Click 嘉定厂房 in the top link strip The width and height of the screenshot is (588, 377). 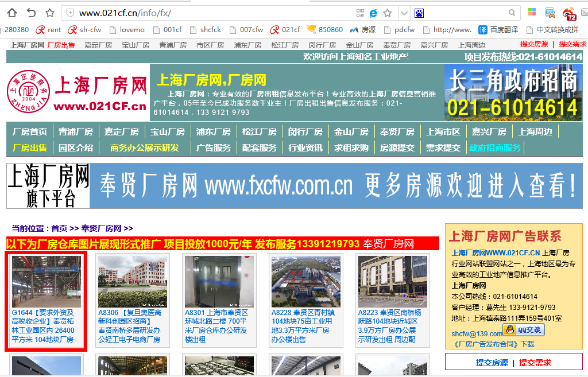click(98, 45)
